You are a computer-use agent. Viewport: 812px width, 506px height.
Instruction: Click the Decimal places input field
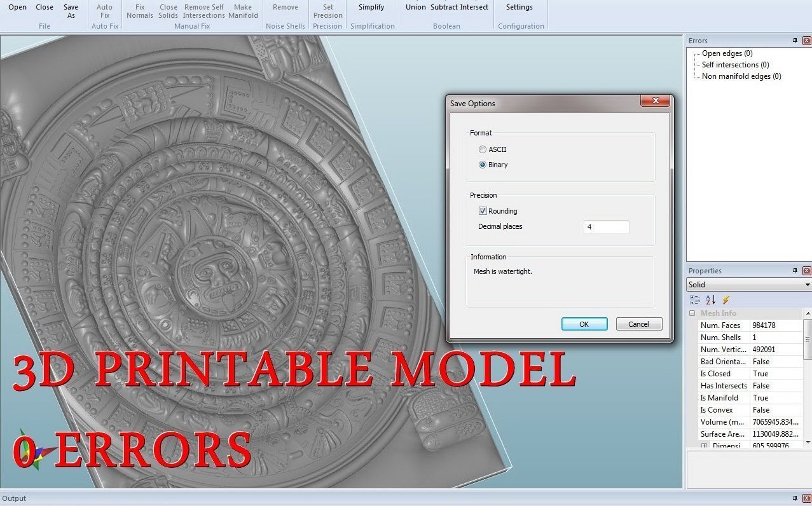[606, 227]
